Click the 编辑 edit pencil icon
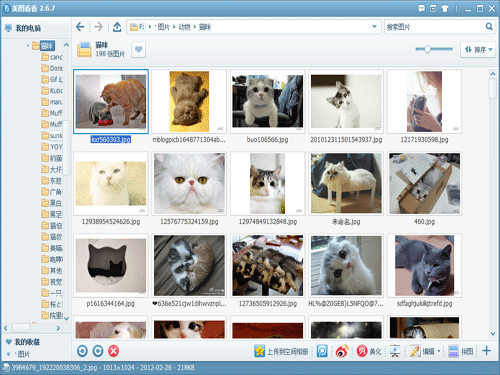 point(415,351)
